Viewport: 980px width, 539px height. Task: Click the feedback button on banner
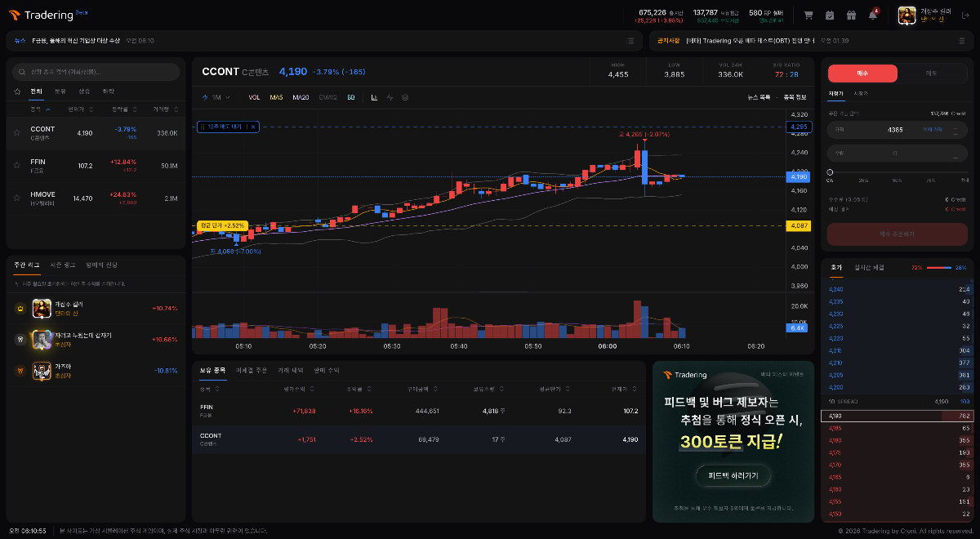(x=733, y=475)
